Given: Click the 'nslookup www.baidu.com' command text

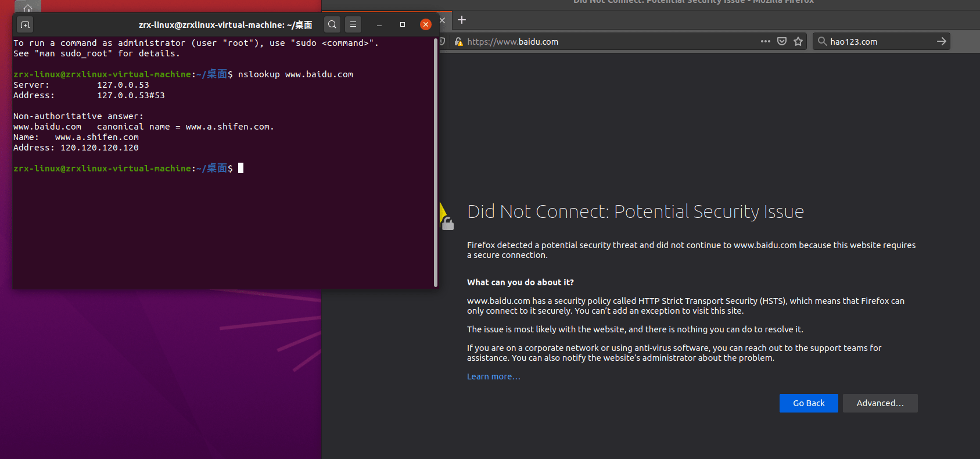Looking at the screenshot, I should coord(296,74).
